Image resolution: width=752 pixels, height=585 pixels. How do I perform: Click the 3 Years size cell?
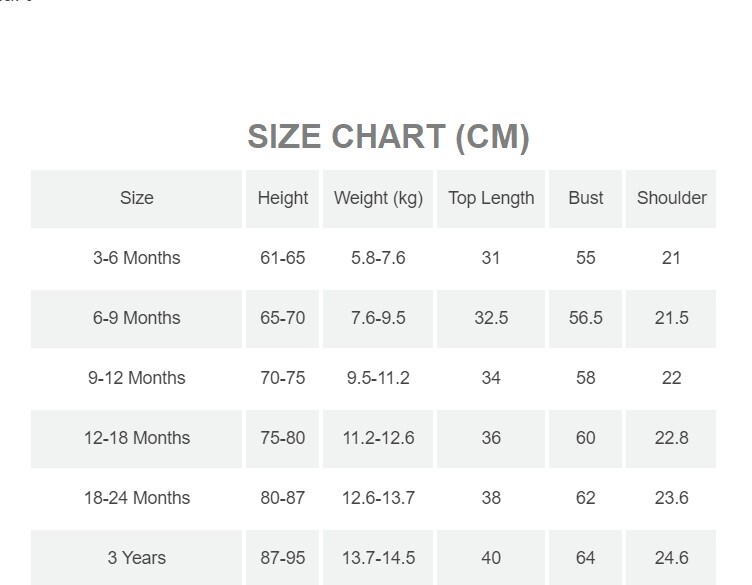[137, 558]
